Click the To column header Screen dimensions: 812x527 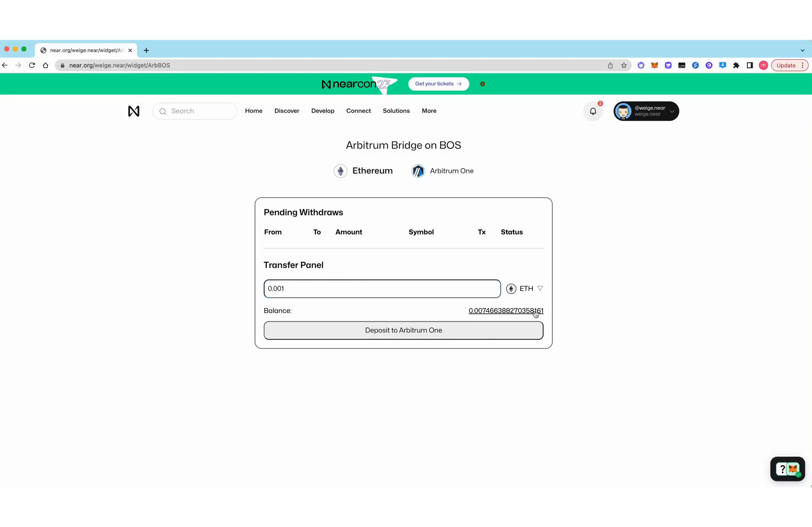317,232
